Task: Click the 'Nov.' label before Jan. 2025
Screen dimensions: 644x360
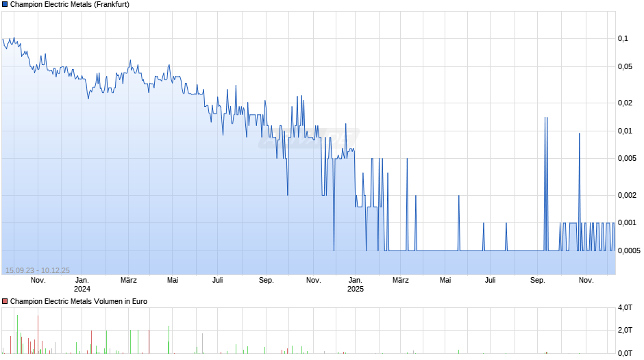Action: click(313, 281)
